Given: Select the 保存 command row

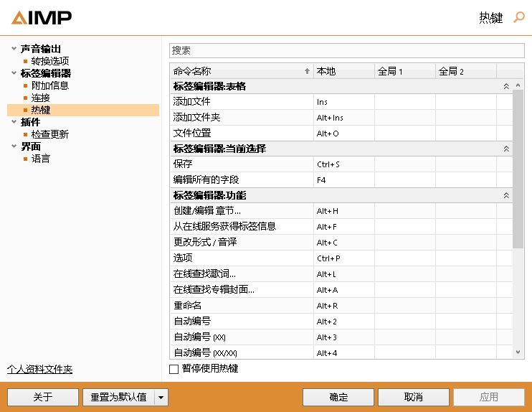Looking at the screenshot, I should pyautogui.click(x=341, y=164).
